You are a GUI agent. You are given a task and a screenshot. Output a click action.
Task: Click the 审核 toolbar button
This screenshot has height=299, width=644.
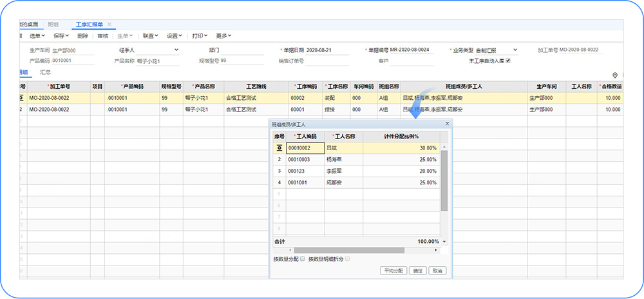tap(103, 35)
